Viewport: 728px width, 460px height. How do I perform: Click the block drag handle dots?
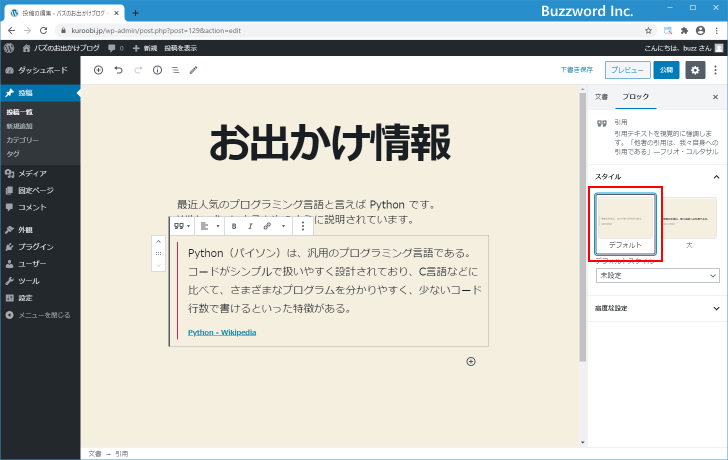click(158, 253)
